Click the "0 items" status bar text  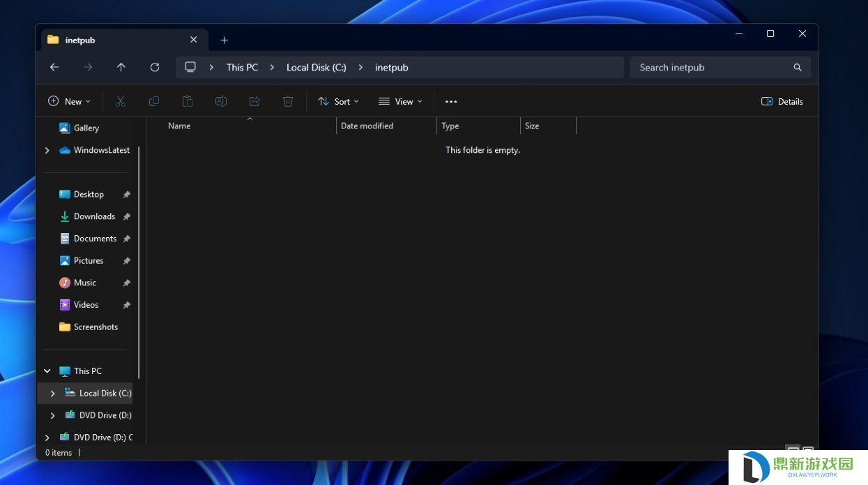[x=59, y=453]
